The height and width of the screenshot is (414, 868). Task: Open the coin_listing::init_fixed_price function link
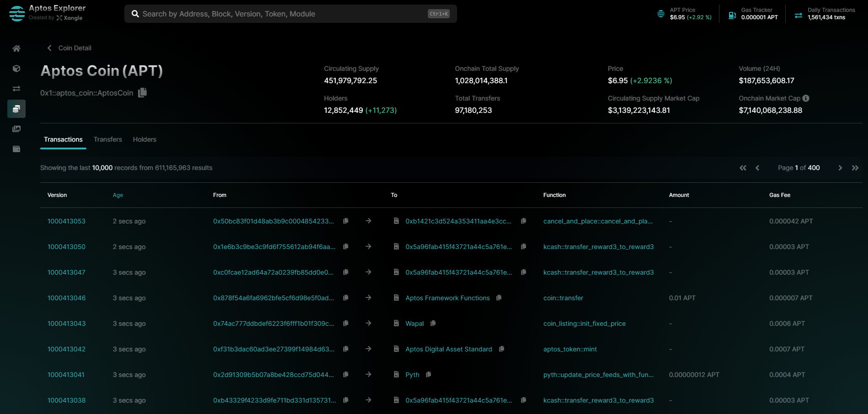[584, 324]
